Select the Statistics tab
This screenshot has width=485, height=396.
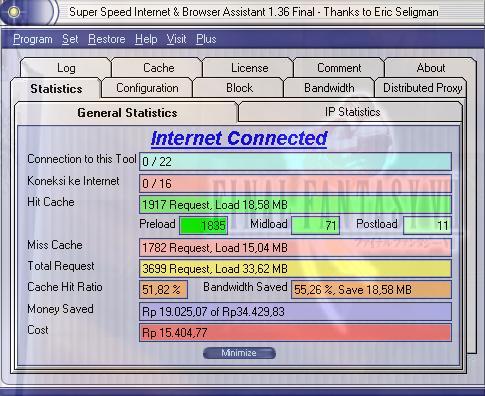tap(56, 89)
